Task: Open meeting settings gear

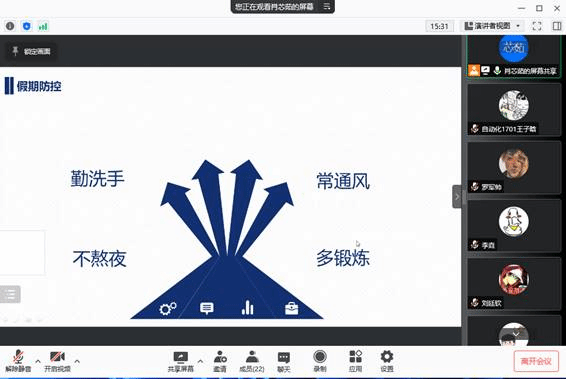Action: 387,361
